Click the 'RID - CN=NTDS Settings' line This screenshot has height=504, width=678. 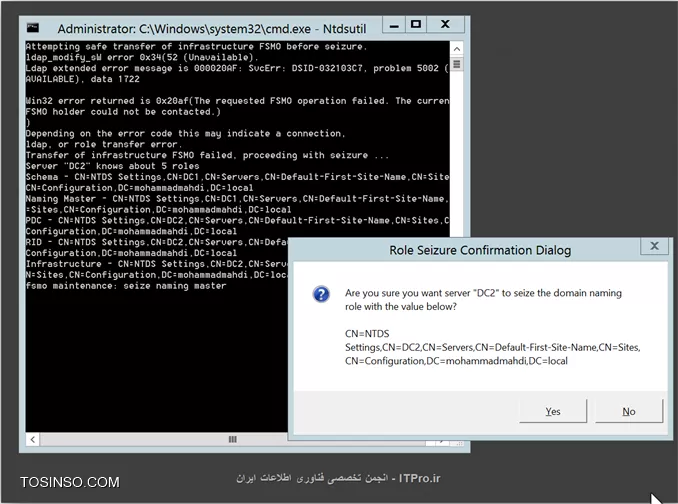coord(157,242)
